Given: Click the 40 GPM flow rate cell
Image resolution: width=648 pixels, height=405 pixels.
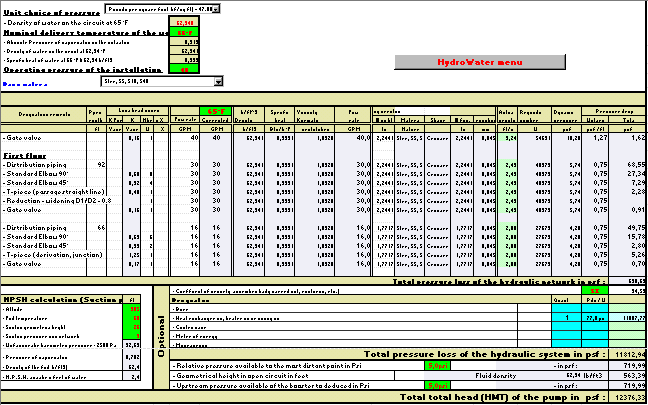Looking at the screenshot, I should click(x=185, y=138).
